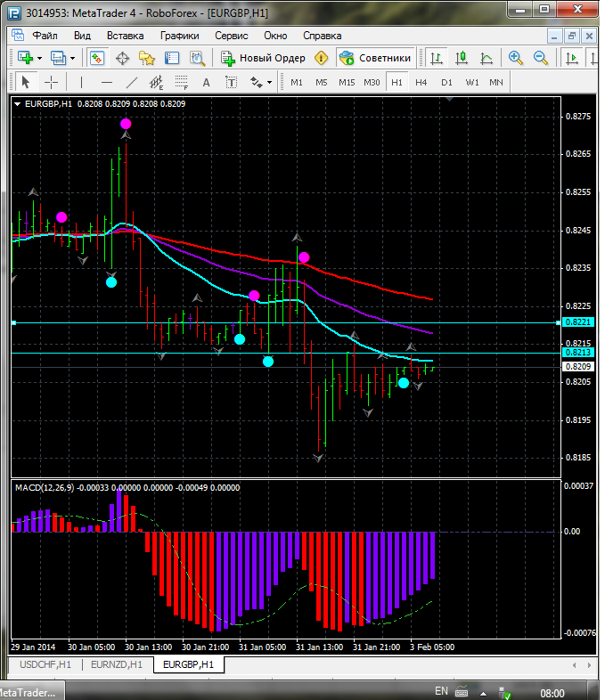Switch to the EURNZD,H1 chart tab
The height and width of the screenshot is (700, 605).
(x=117, y=664)
